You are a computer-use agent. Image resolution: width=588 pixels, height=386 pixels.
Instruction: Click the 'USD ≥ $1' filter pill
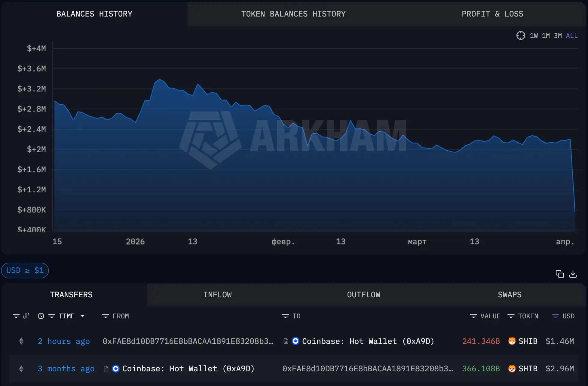pos(25,270)
